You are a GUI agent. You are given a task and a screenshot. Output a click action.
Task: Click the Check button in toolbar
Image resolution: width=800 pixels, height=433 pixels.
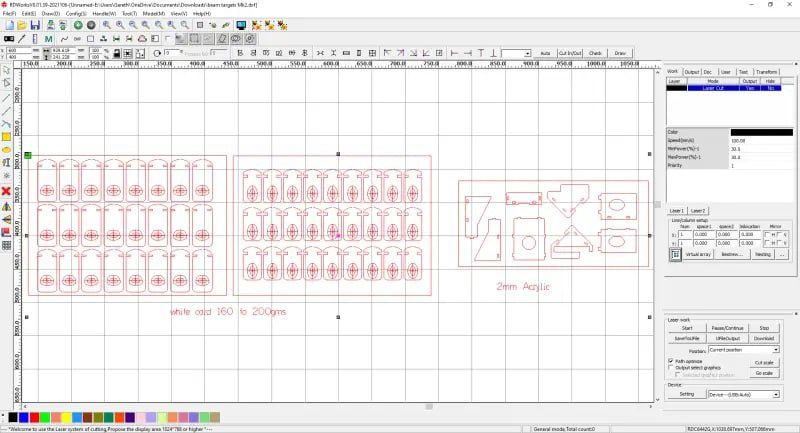click(595, 53)
